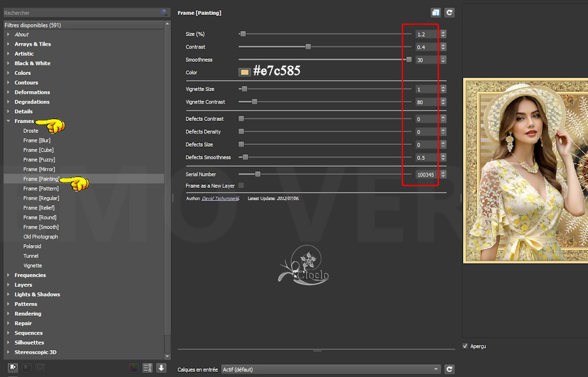This screenshot has width=588, height=377.
Task: Click inside the Serial Number value field
Action: (x=426, y=175)
